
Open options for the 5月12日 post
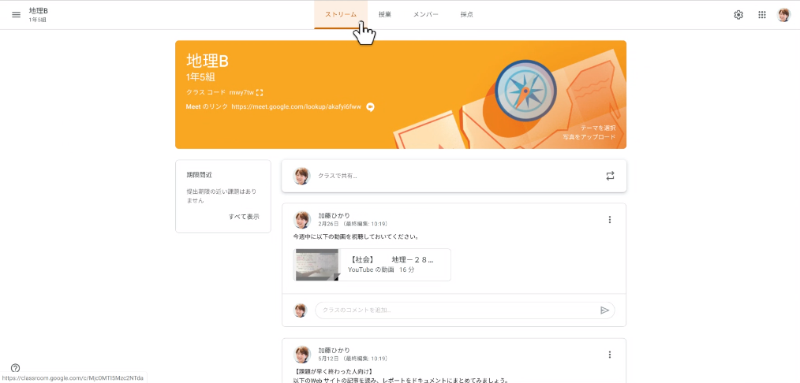click(609, 354)
